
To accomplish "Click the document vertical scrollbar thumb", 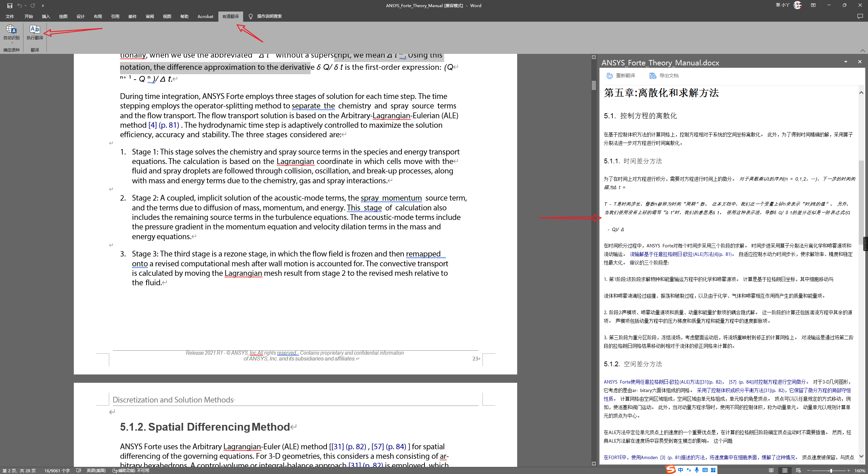I will tap(594, 85).
